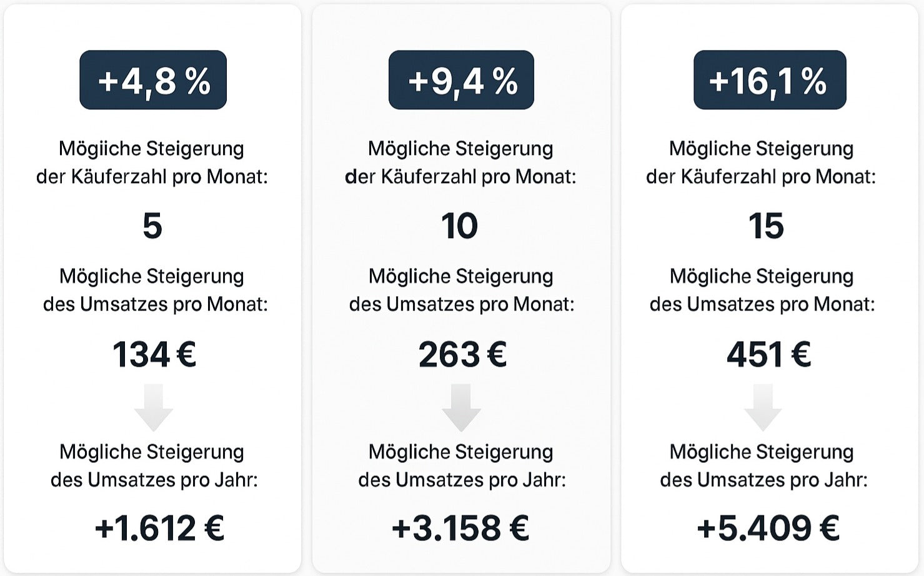Click the 134 € monthly revenue figure
The image size is (924, 576).
[x=154, y=354]
